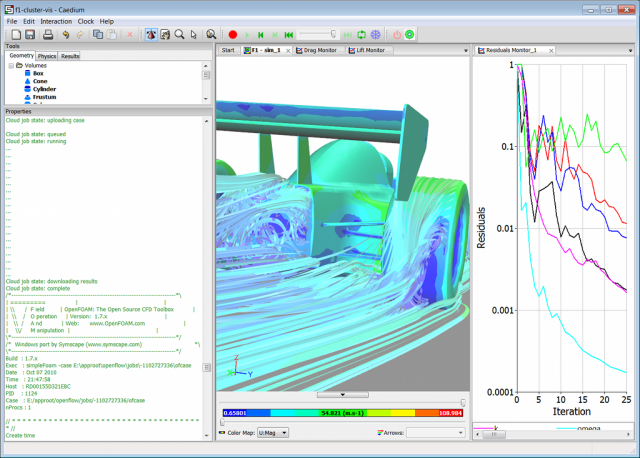The height and width of the screenshot is (458, 640).
Task: Select Cone in Volumes tree
Action: point(40,81)
